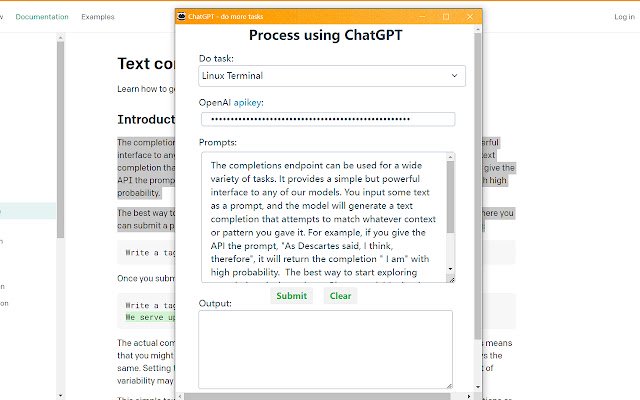Click the Output box resize handle
Screen dimensions: 640x400
click(449, 386)
